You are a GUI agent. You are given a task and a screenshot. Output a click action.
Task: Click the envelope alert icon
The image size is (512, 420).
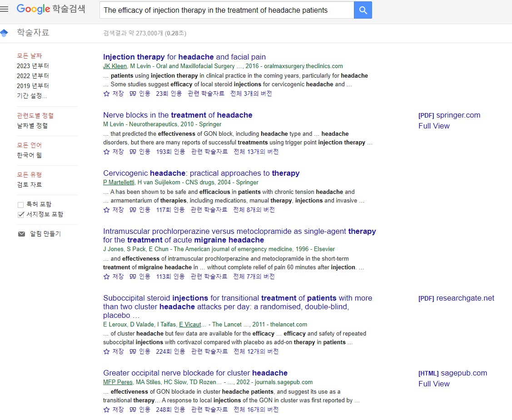[21, 234]
